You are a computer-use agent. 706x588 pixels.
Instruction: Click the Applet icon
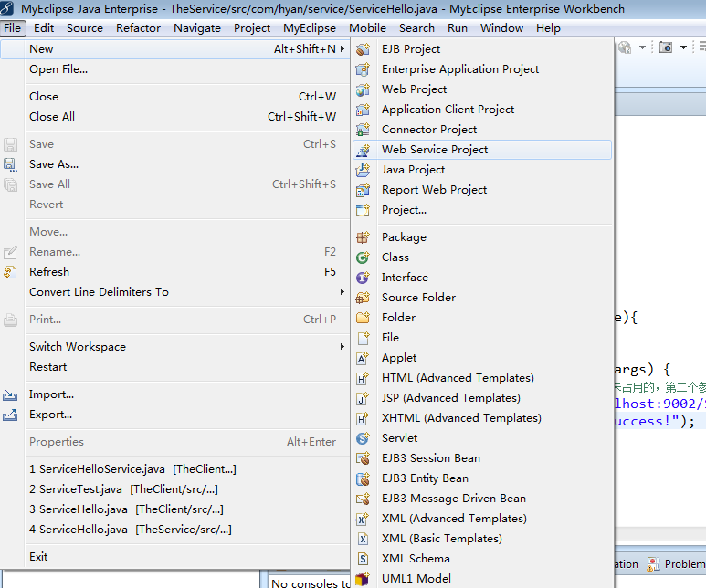coord(363,358)
